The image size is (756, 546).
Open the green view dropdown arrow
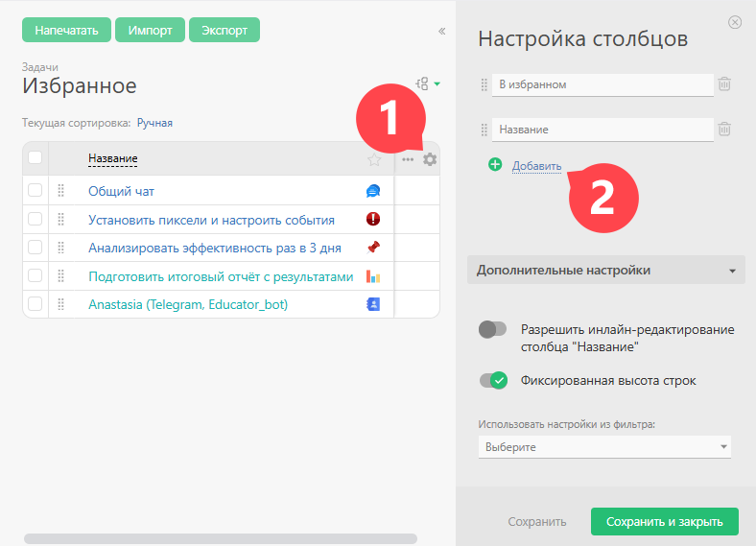coord(437,83)
